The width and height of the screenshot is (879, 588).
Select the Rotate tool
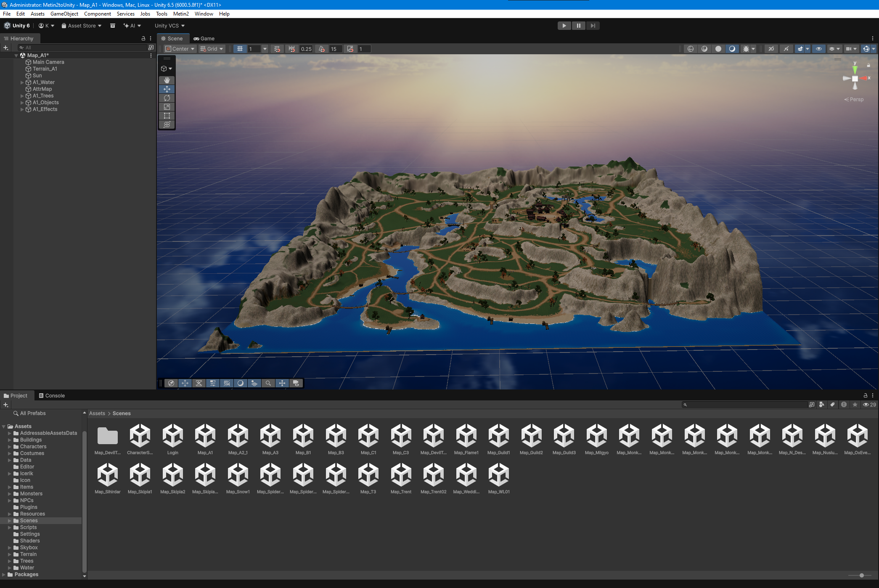pos(167,98)
